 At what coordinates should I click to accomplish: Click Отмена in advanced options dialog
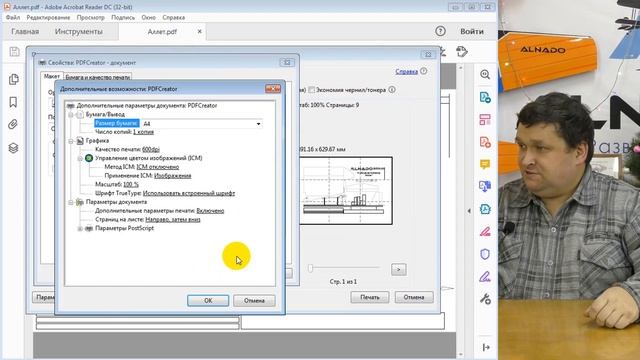tap(254, 300)
